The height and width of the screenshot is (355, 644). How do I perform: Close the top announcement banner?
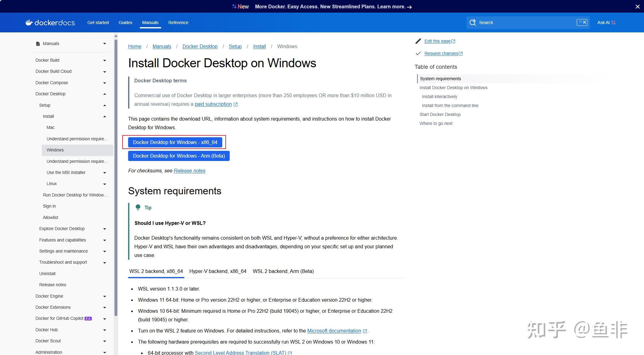[638, 6]
